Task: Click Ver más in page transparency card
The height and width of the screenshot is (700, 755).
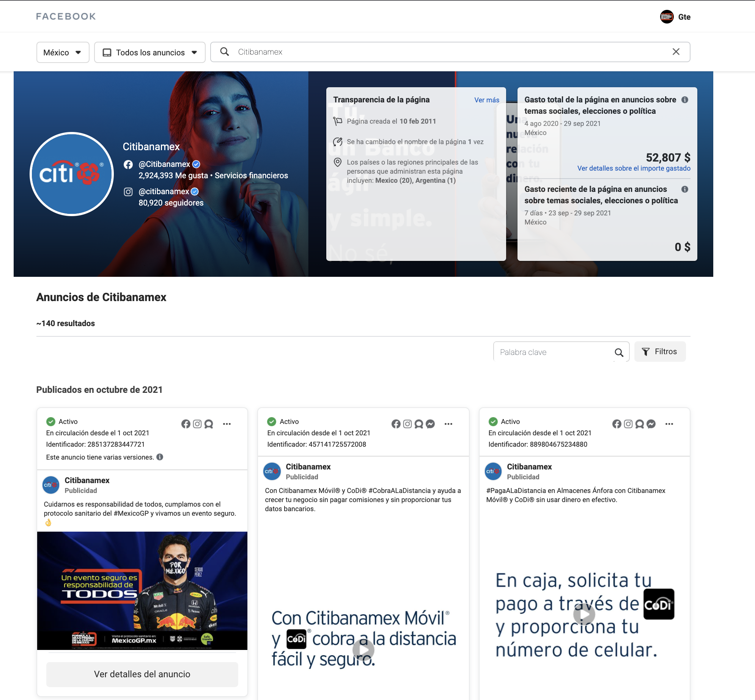Action: 487,100
